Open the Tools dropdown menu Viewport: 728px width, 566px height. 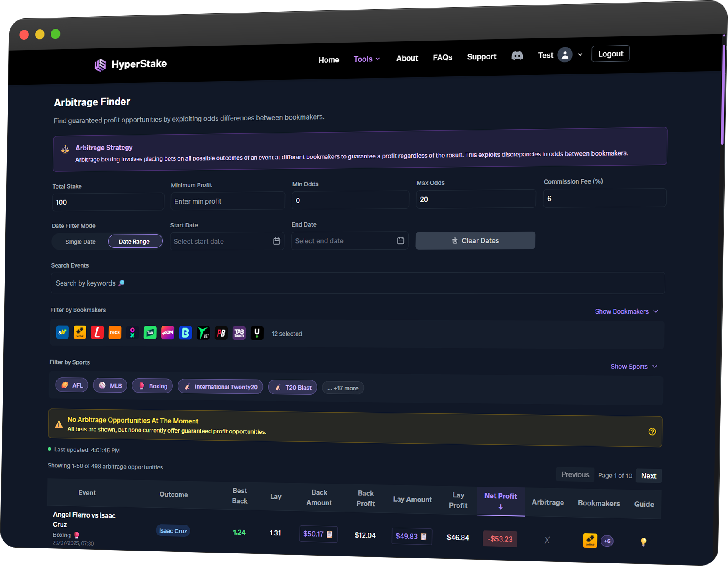pyautogui.click(x=367, y=59)
